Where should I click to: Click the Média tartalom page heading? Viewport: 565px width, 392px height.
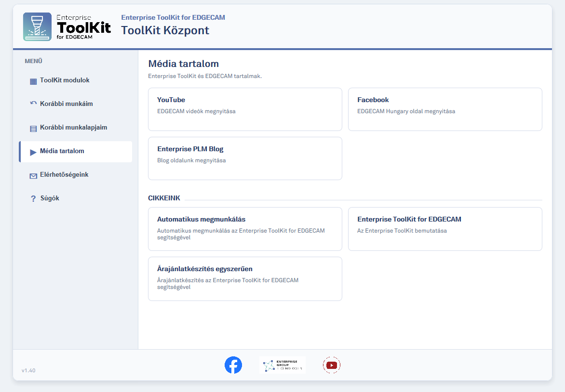pos(183,64)
